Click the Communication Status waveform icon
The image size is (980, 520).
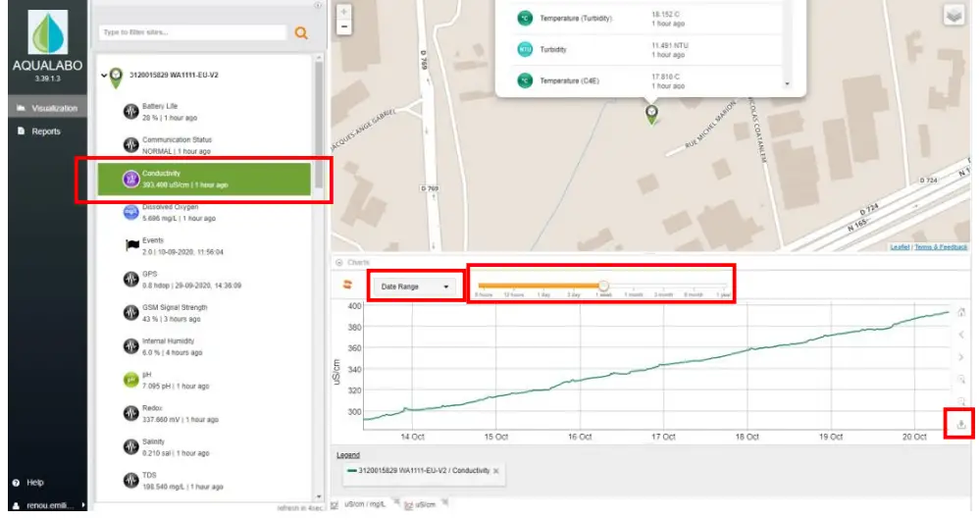pos(130,145)
